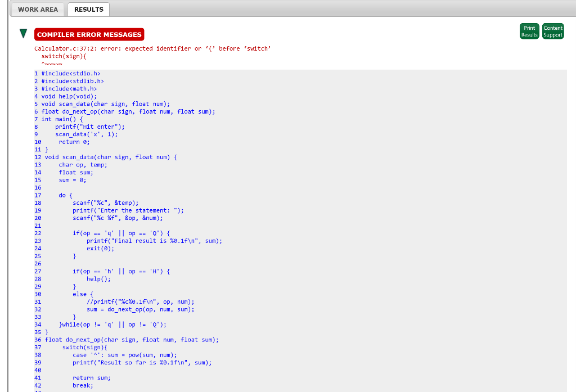Open Content Support
576x392 pixels.
click(x=553, y=31)
